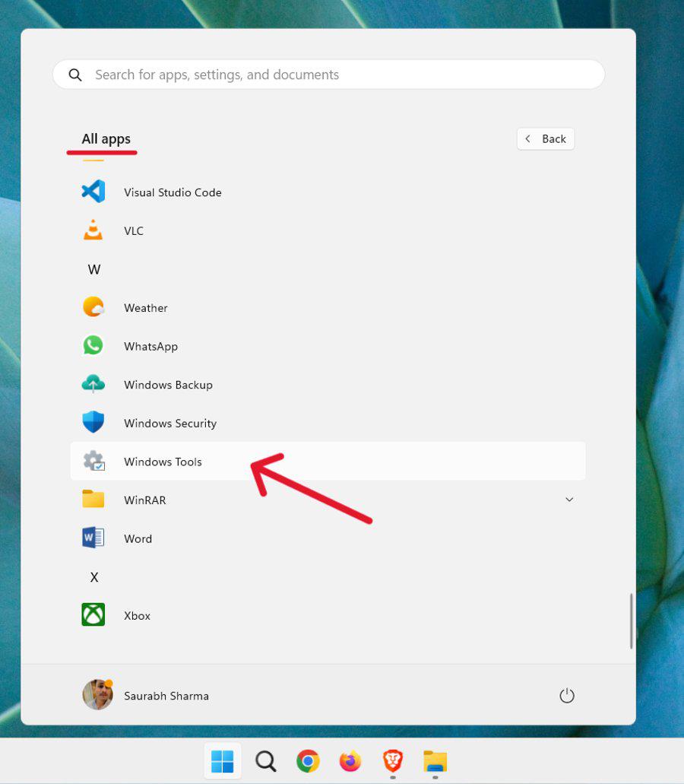Image resolution: width=684 pixels, height=784 pixels.
Task: Start WhatsApp
Action: coord(150,346)
